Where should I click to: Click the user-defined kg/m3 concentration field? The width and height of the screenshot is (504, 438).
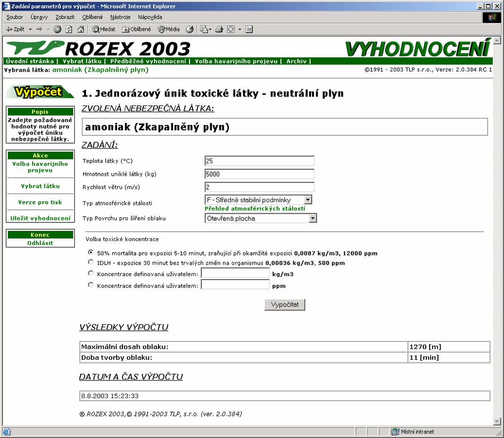coord(235,273)
